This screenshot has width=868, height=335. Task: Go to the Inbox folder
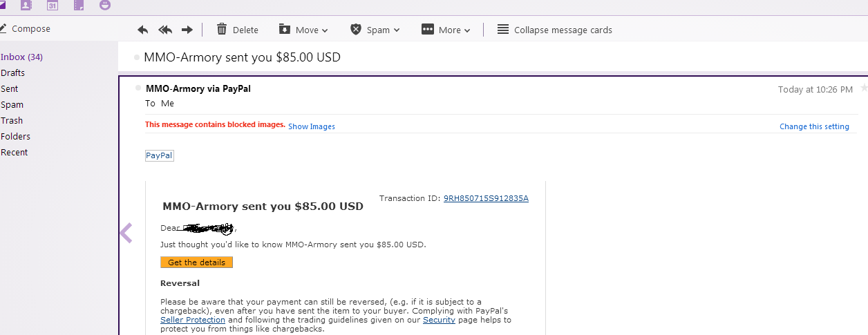(x=21, y=57)
